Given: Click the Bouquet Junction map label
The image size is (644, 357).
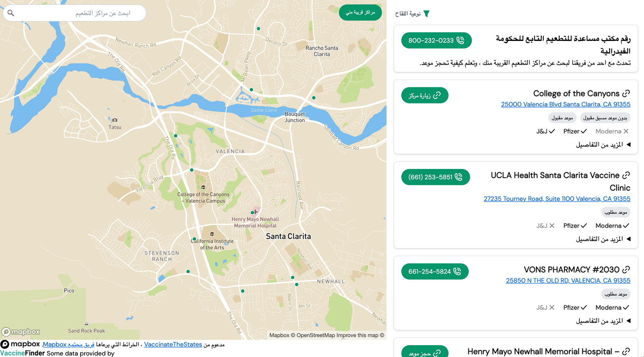Looking at the screenshot, I should tap(295, 117).
